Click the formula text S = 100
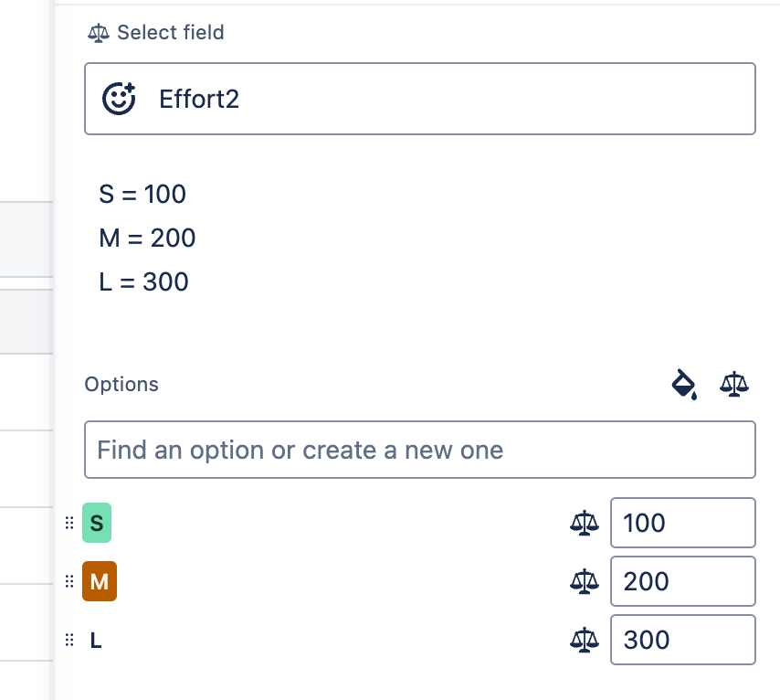Image resolution: width=780 pixels, height=700 pixels. (x=142, y=195)
